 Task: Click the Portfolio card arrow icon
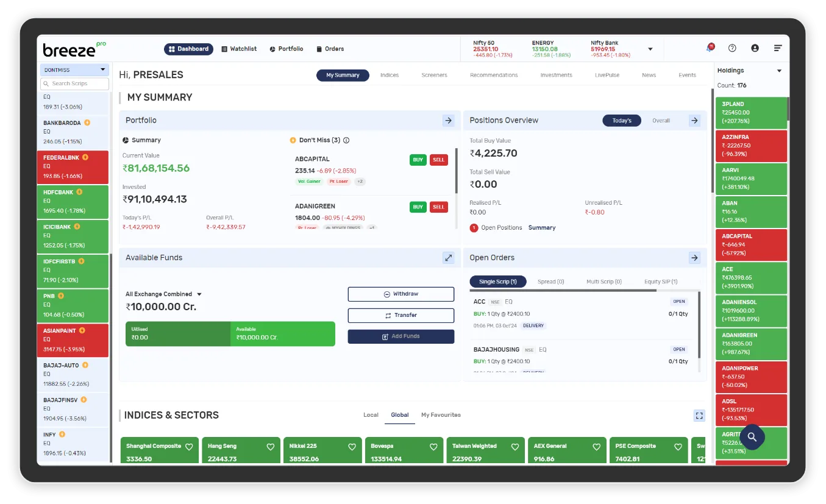[449, 121]
